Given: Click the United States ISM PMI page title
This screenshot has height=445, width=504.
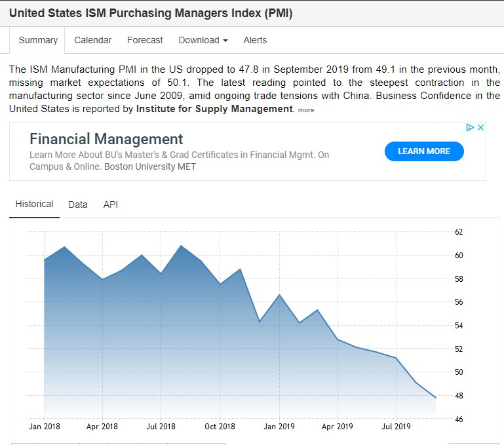Looking at the screenshot, I should click(x=151, y=13).
